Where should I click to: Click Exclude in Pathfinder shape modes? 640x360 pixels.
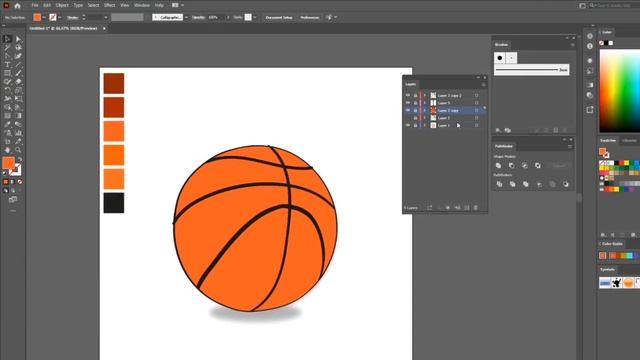[x=538, y=165]
